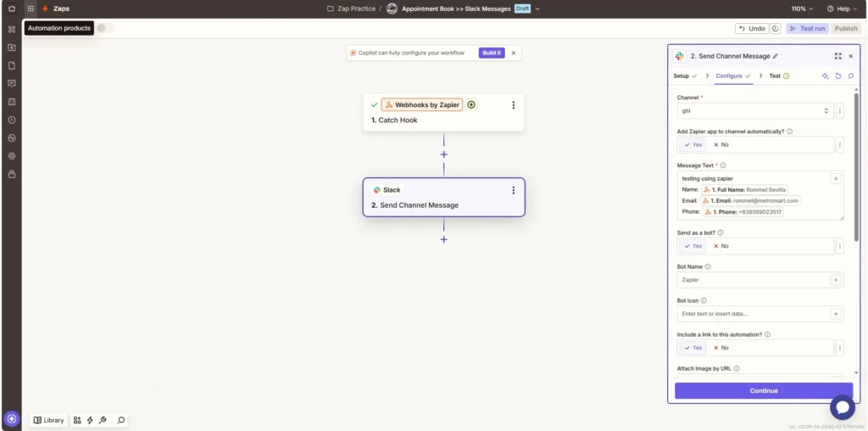Switch to the Configure tab
Viewport: 868px width, 431px height.
[733, 76]
